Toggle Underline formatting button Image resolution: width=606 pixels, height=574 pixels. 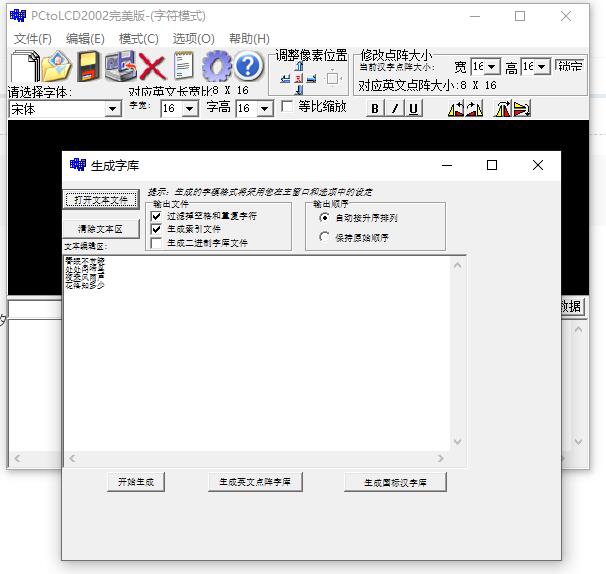click(x=413, y=109)
